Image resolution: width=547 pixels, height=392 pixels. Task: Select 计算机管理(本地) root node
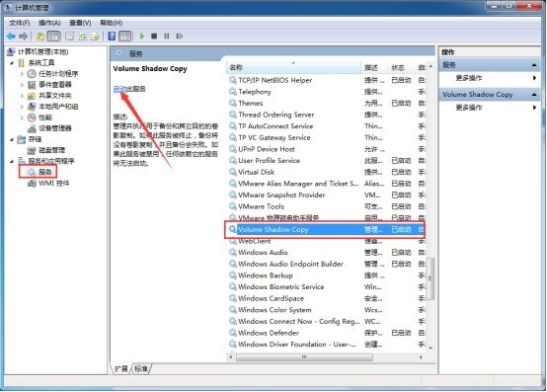[x=38, y=52]
